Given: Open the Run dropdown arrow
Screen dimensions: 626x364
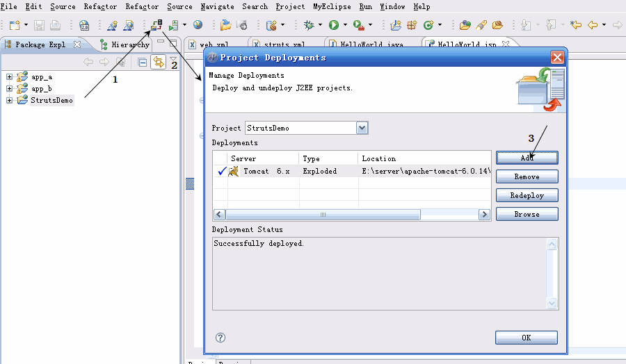Looking at the screenshot, I should pos(345,25).
